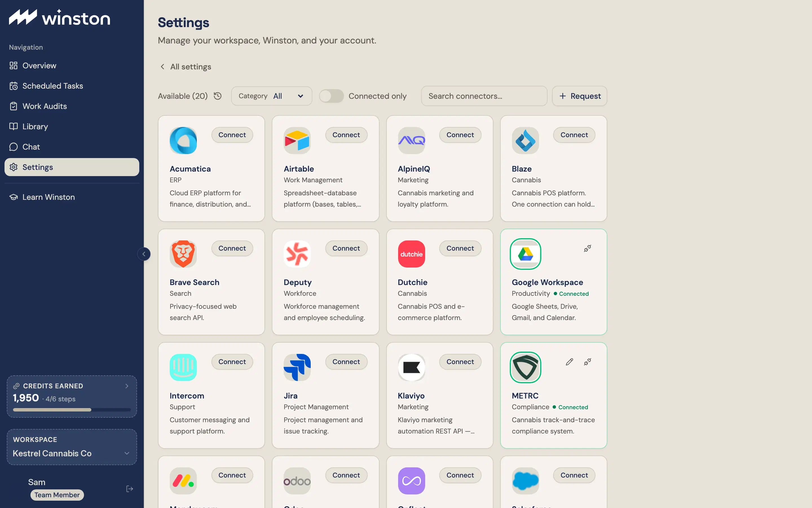Edit the METRC connection with pencil icon
The width and height of the screenshot is (812, 508).
click(x=569, y=362)
